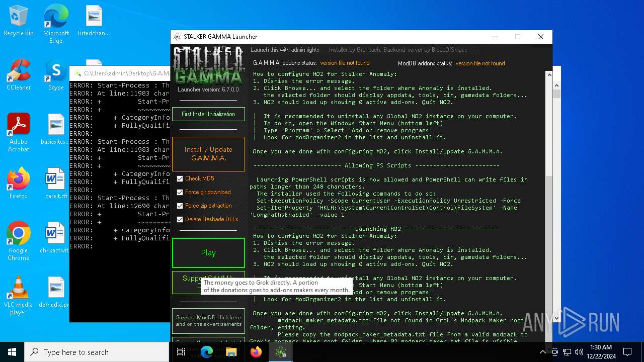Open Skype desktop shortcut
The image size is (644, 362).
click(x=56, y=75)
